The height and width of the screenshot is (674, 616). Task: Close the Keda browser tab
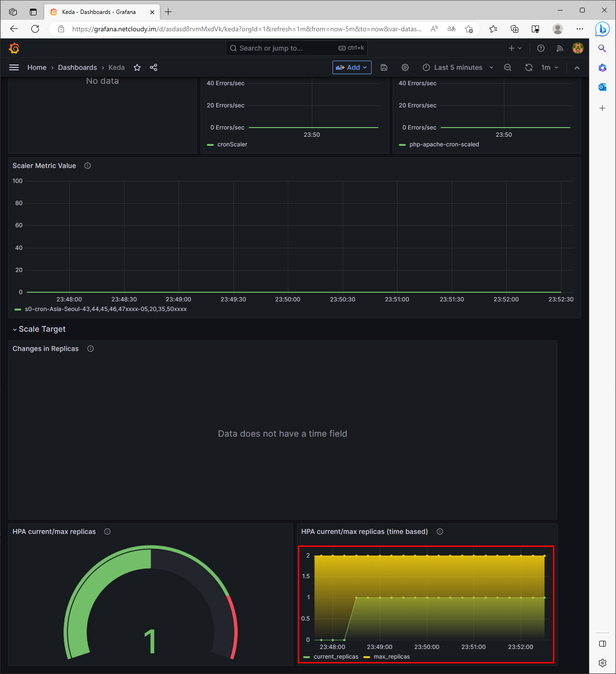[x=152, y=12]
